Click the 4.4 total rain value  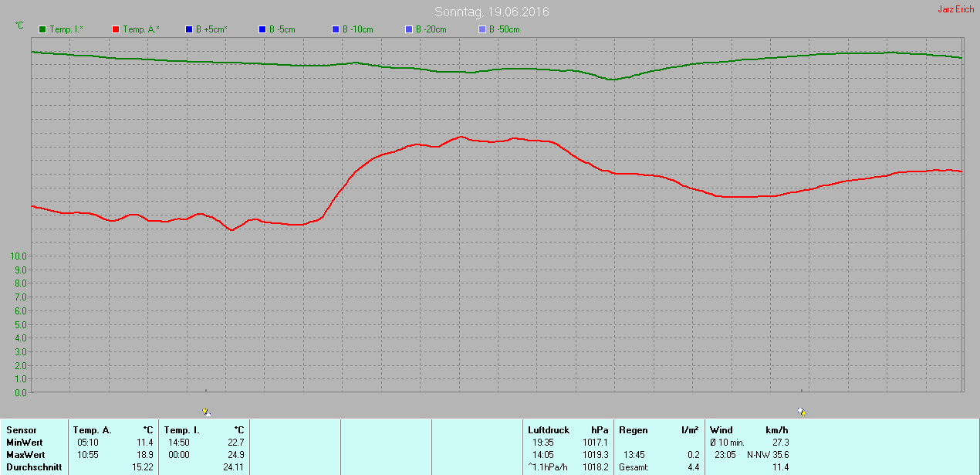tap(693, 467)
